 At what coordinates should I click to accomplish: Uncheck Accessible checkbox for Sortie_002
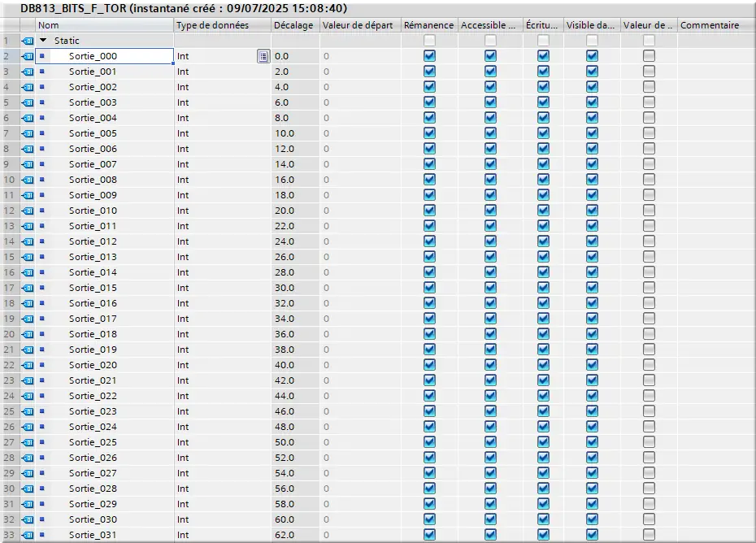pos(490,87)
